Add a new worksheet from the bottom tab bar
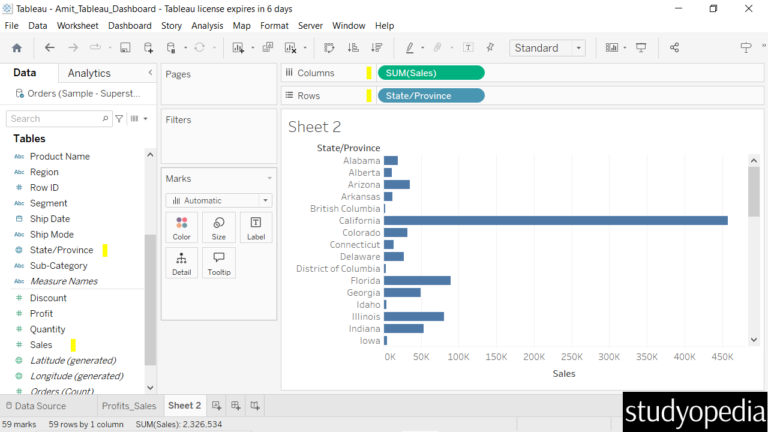This screenshot has height=432, width=768. coord(216,406)
